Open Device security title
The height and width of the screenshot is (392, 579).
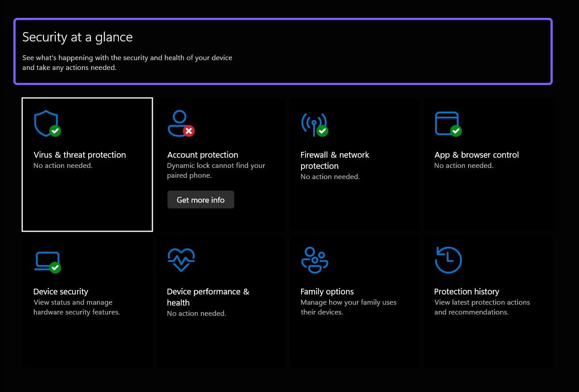(x=61, y=291)
